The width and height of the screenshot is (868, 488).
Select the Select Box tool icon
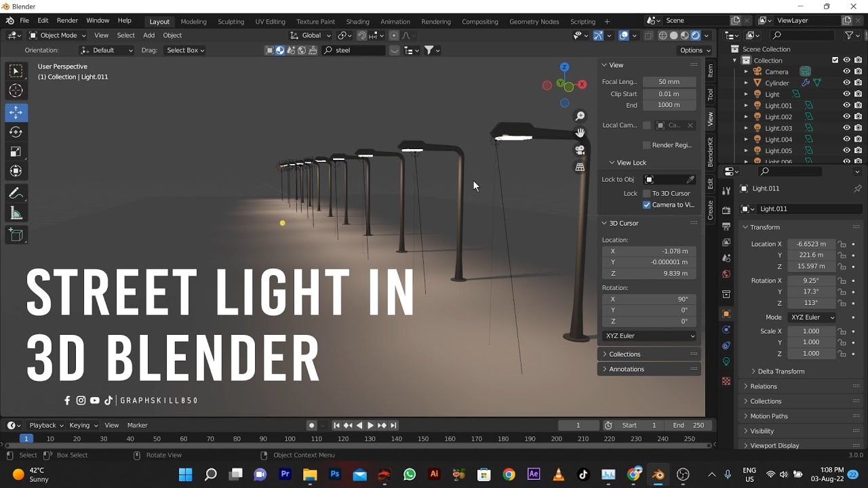tap(16, 71)
